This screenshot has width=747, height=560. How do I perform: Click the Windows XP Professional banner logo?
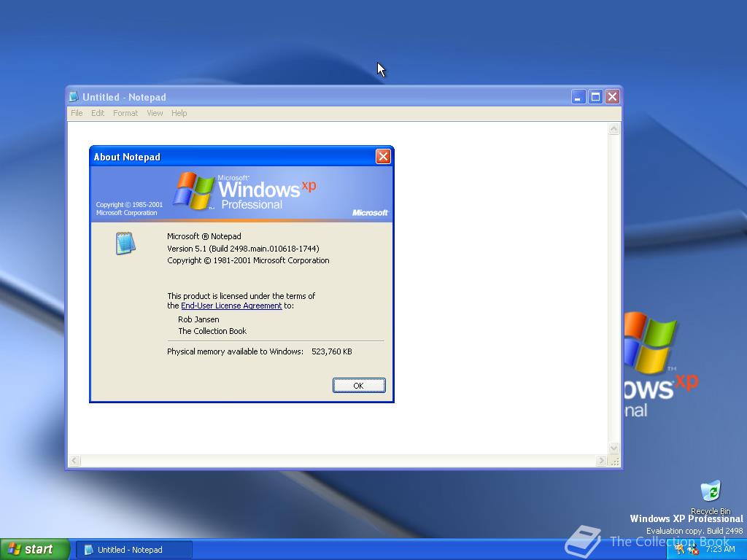tap(244, 192)
